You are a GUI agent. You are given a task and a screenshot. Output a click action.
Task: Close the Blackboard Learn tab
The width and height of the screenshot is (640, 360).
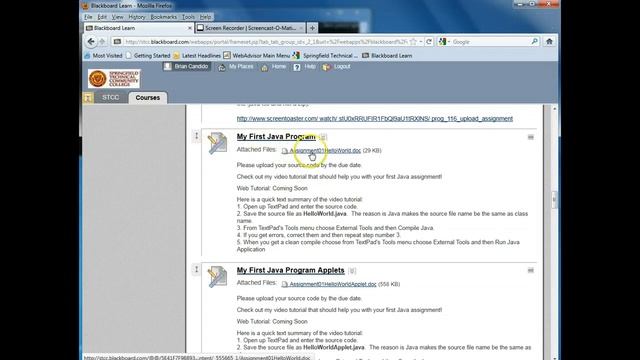click(x=189, y=28)
